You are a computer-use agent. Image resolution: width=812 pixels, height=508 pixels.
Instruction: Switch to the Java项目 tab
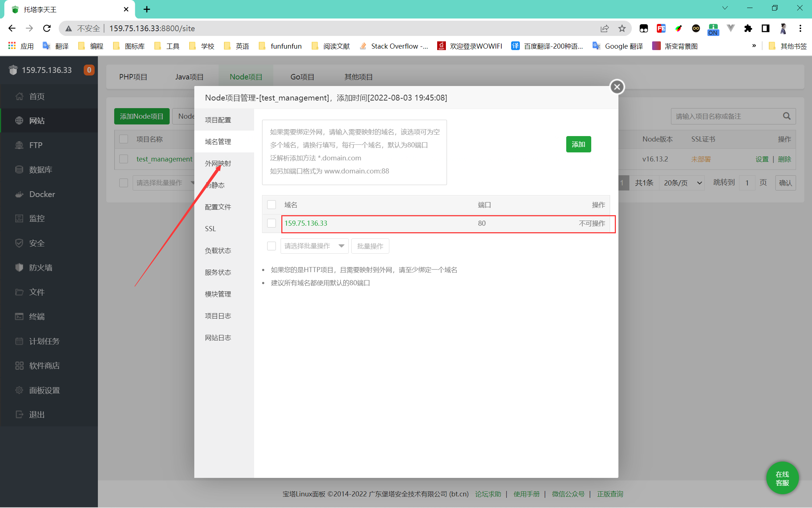pos(189,77)
